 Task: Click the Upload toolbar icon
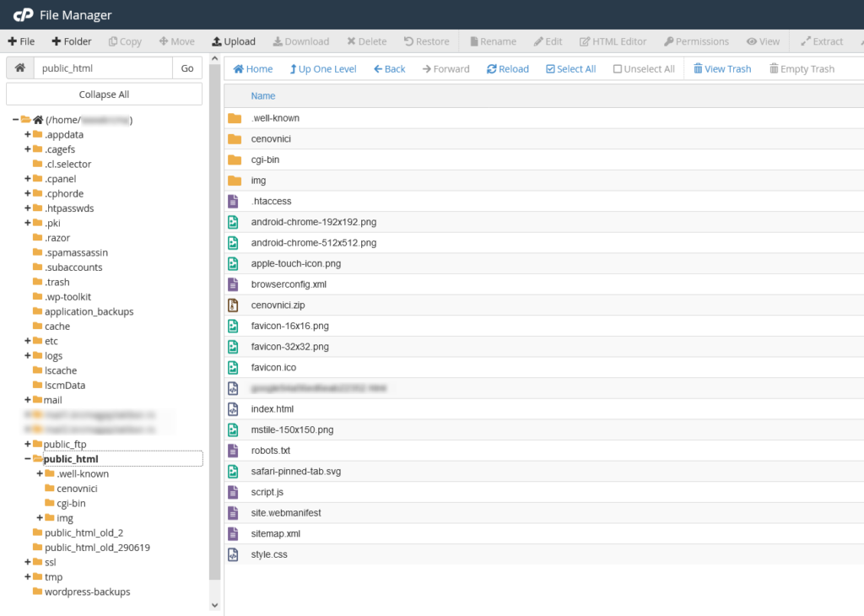pos(217,41)
